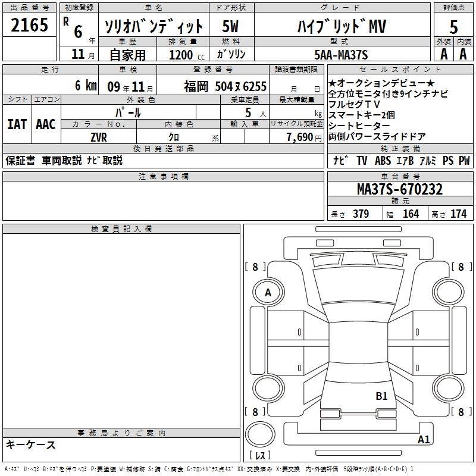Click the chassis number MA37S-670232
The height and width of the screenshot is (476, 476).
tap(400, 189)
